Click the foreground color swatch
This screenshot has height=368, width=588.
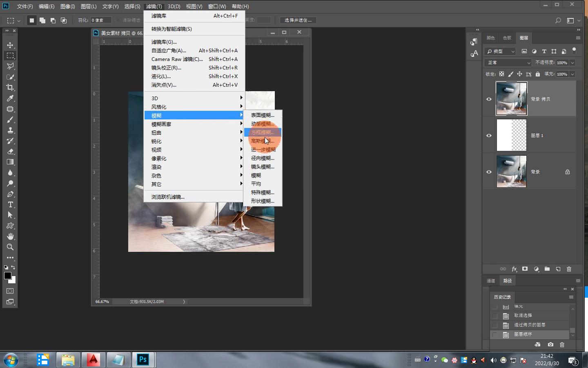tap(7, 276)
